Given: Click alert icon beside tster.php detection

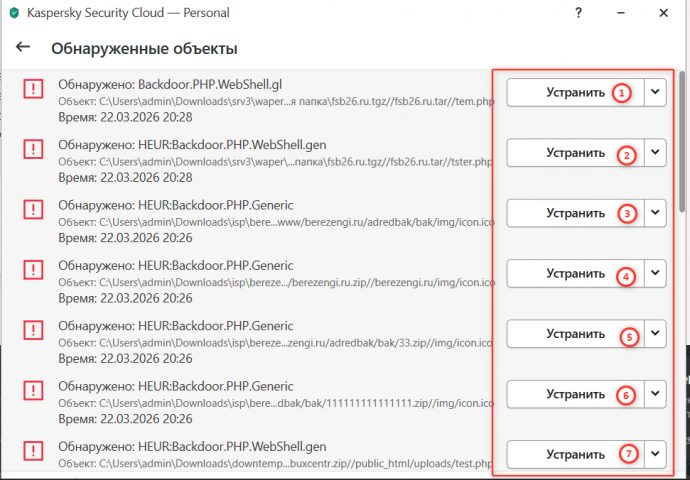Looking at the screenshot, I should 33,150.
